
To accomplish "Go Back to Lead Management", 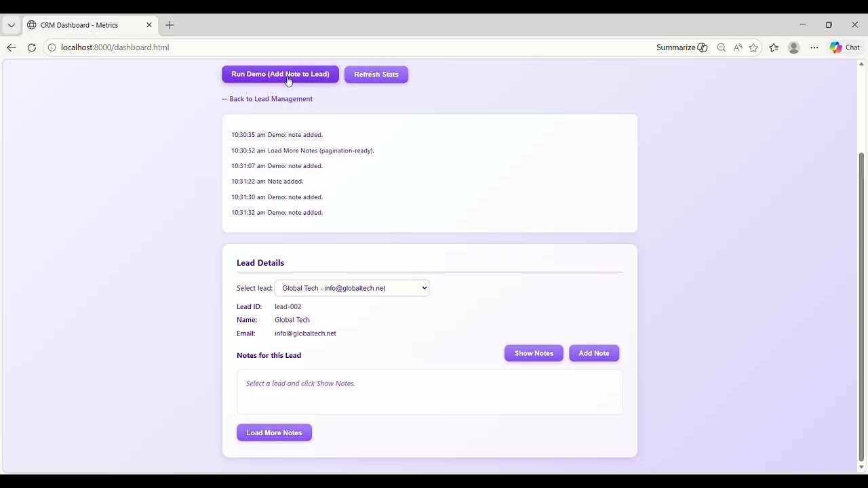I will coord(267,99).
